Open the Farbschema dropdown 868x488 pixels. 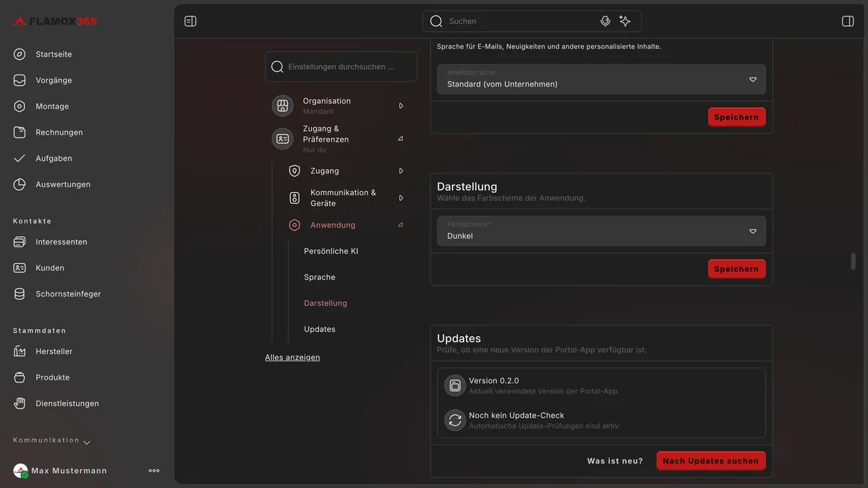[x=601, y=231]
